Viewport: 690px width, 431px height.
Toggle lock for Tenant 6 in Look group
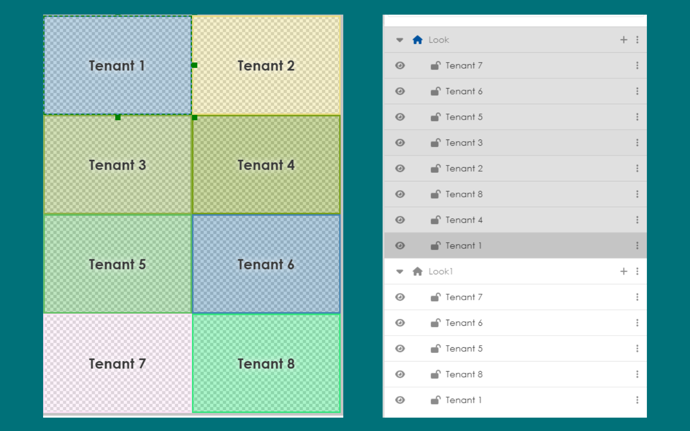(435, 91)
